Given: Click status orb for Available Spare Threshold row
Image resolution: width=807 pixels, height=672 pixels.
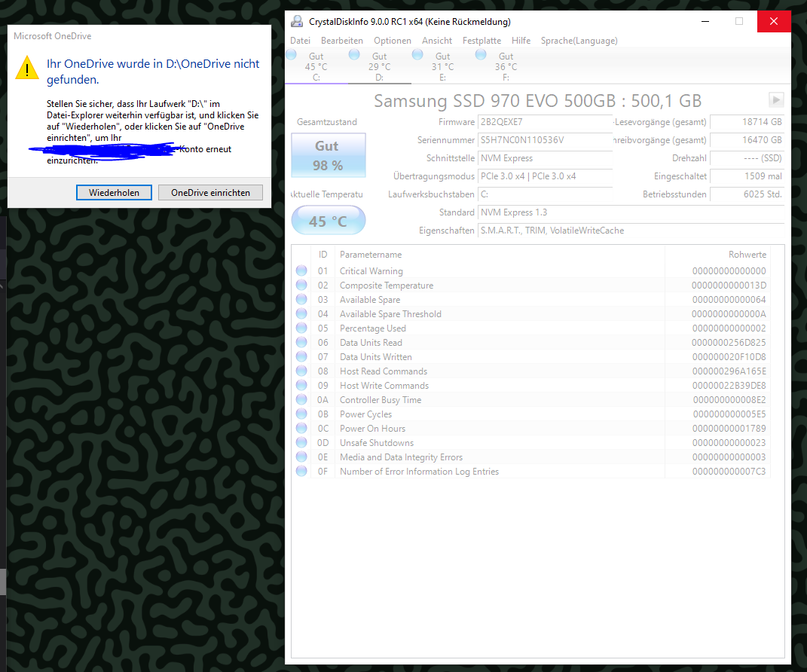Looking at the screenshot, I should point(301,314).
